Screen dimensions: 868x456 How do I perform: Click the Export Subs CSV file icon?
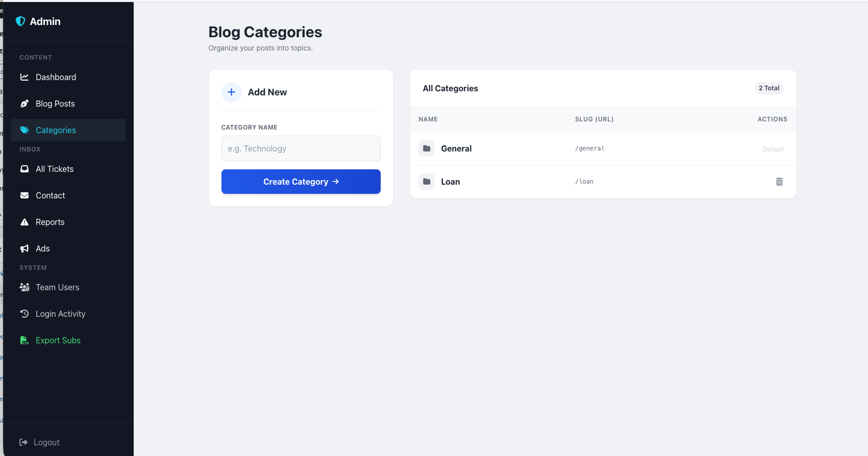[24, 340]
